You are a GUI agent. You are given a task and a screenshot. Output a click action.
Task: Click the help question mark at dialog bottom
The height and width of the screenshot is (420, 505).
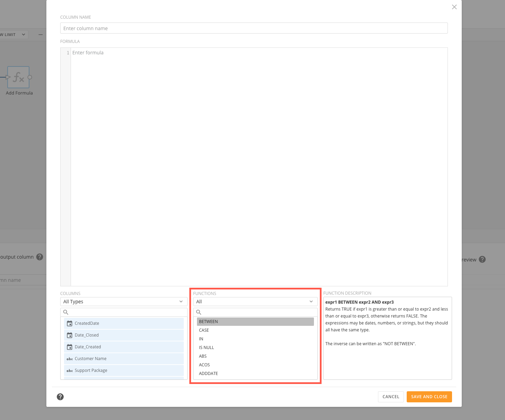click(x=60, y=397)
